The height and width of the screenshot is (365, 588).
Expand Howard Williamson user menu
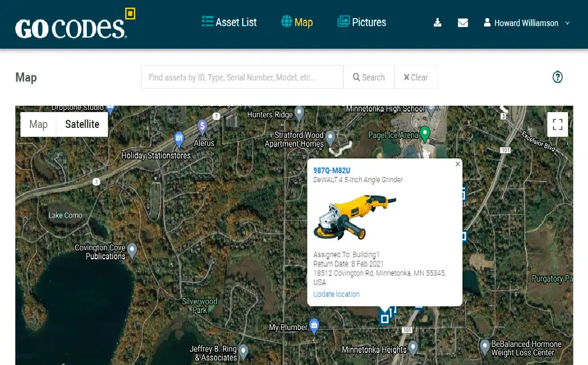(x=527, y=23)
